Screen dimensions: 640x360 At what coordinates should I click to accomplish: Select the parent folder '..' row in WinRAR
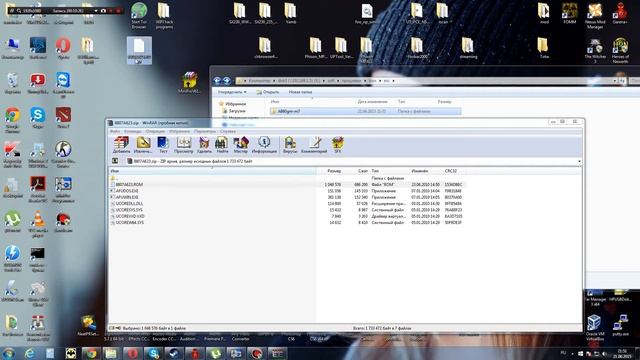pyautogui.click(x=287, y=178)
